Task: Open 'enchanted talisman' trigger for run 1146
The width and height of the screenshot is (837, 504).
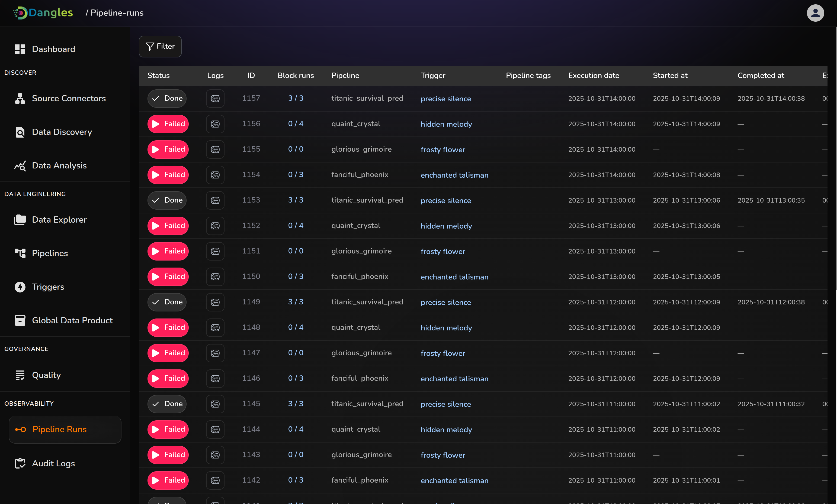Action: 454,379
